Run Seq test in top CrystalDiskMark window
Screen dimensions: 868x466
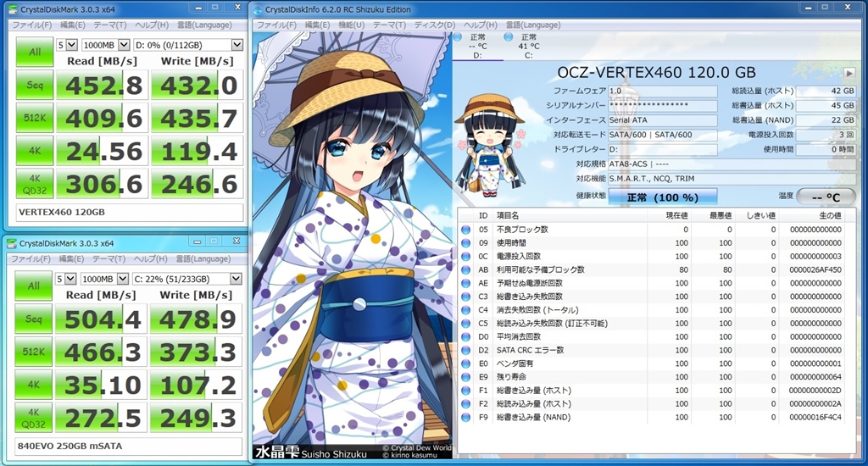34,86
